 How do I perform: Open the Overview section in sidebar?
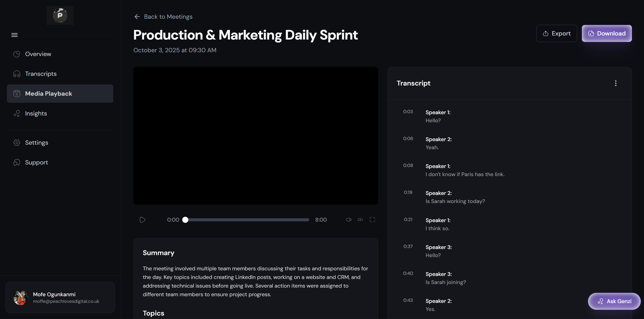[x=38, y=54]
